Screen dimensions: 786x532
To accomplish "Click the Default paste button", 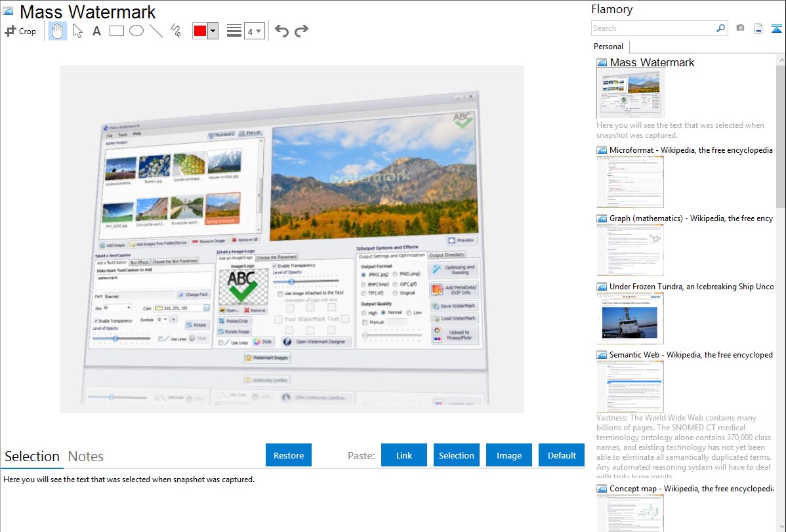I will 562,455.
